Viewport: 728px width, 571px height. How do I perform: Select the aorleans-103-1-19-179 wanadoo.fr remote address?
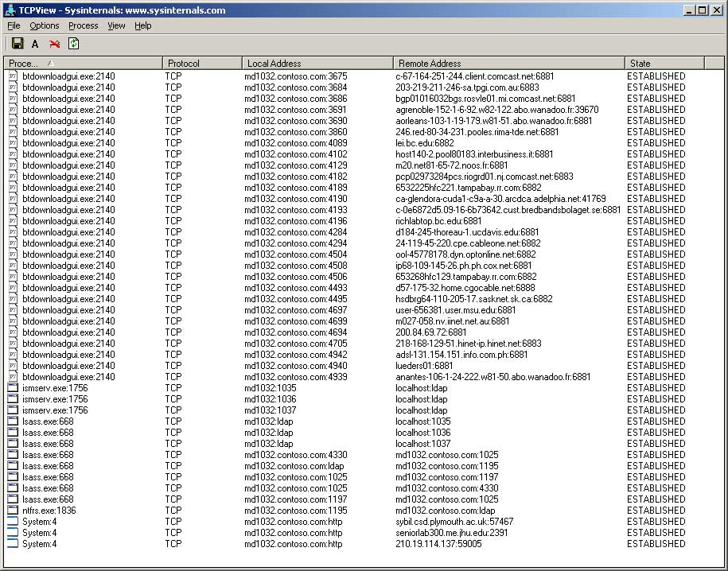pyautogui.click(x=494, y=121)
